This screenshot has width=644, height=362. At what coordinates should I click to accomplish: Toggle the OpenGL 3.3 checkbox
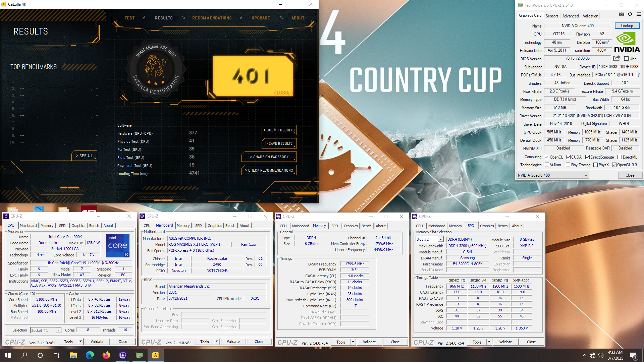614,165
